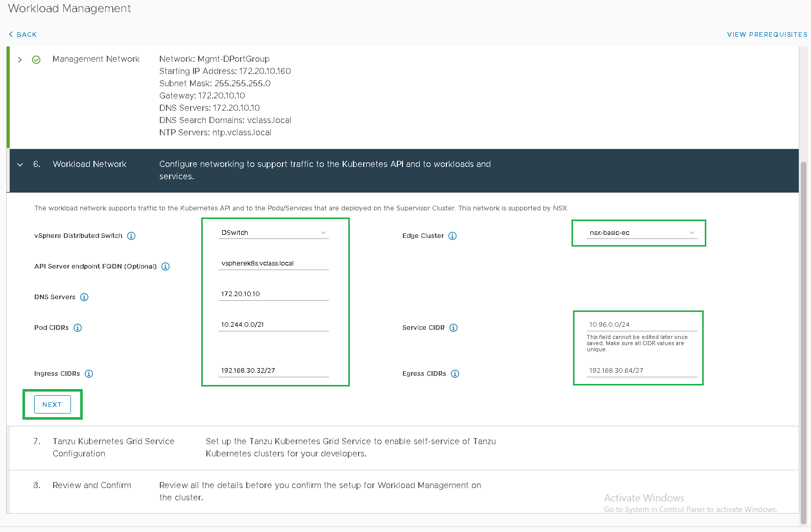Open the DSwitch distributed switch dropdown
This screenshot has width=811, height=532.
[x=273, y=233]
